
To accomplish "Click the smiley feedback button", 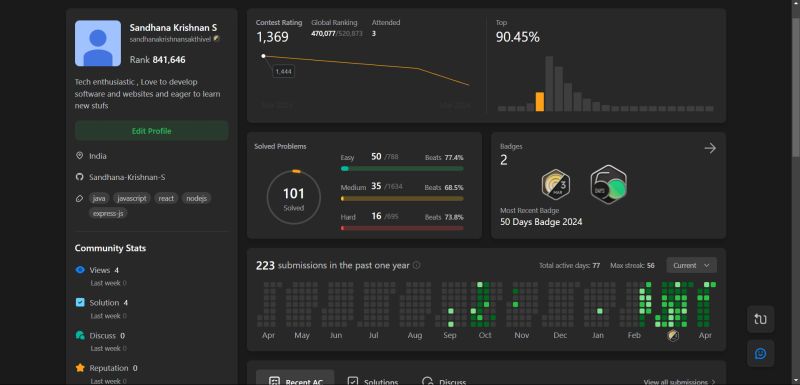I will point(760,353).
